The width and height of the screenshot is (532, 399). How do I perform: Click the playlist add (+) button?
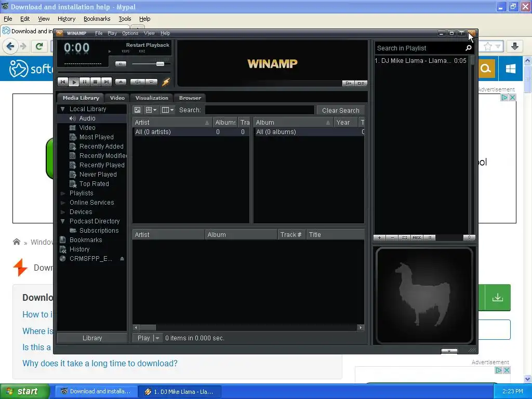(x=379, y=237)
